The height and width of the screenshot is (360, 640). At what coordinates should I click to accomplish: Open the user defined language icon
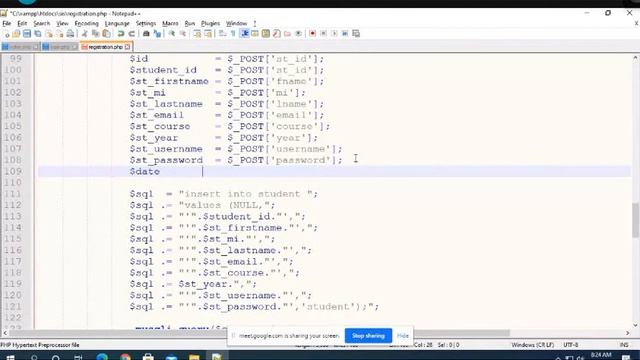coord(255,33)
